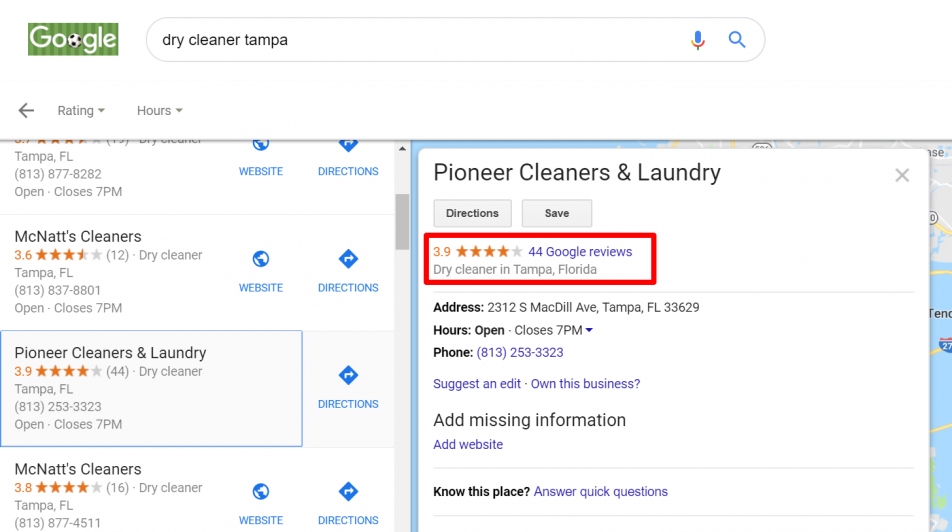Open the Rating filter dropdown
This screenshot has width=952, height=532.
pos(81,111)
